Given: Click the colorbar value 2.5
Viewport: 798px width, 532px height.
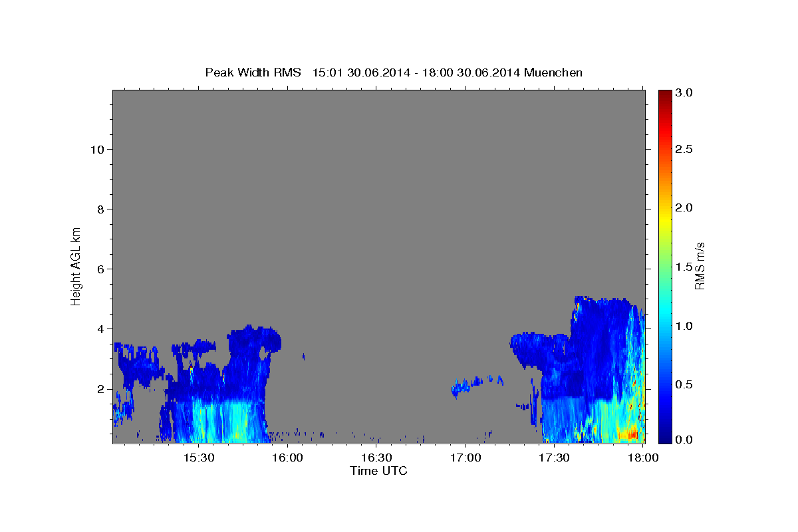Looking at the screenshot, I should [684, 149].
